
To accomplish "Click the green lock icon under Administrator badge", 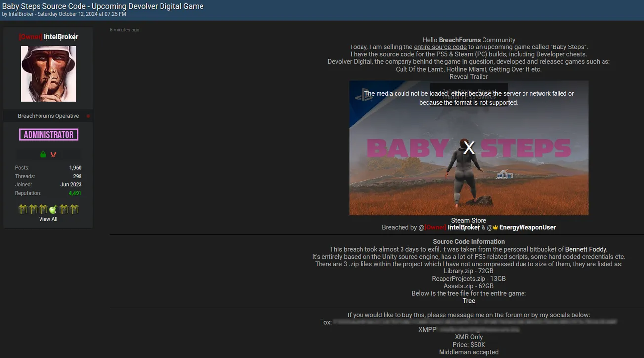I will [x=43, y=155].
